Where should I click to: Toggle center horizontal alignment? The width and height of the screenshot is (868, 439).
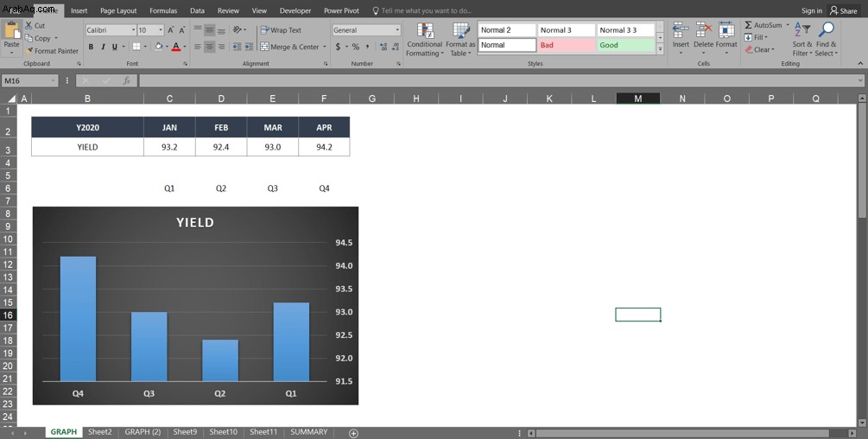(x=209, y=47)
